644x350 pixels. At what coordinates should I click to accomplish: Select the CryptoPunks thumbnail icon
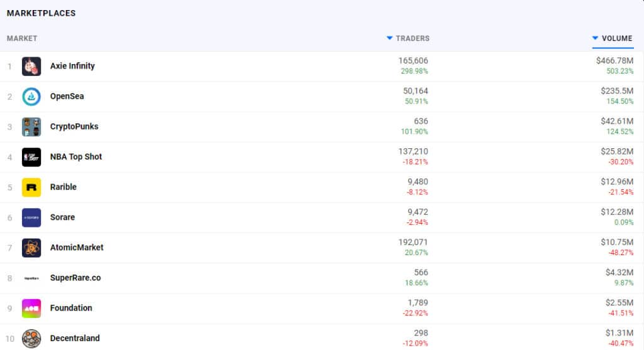point(31,126)
